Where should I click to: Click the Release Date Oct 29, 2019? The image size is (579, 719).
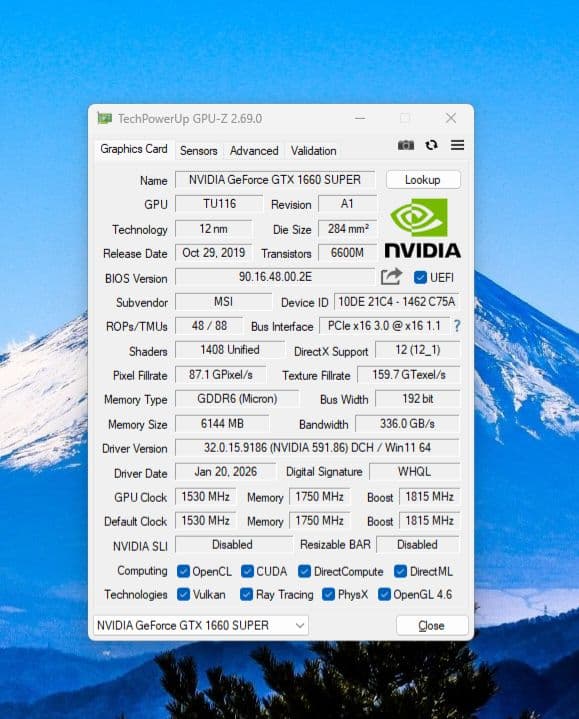pos(214,253)
